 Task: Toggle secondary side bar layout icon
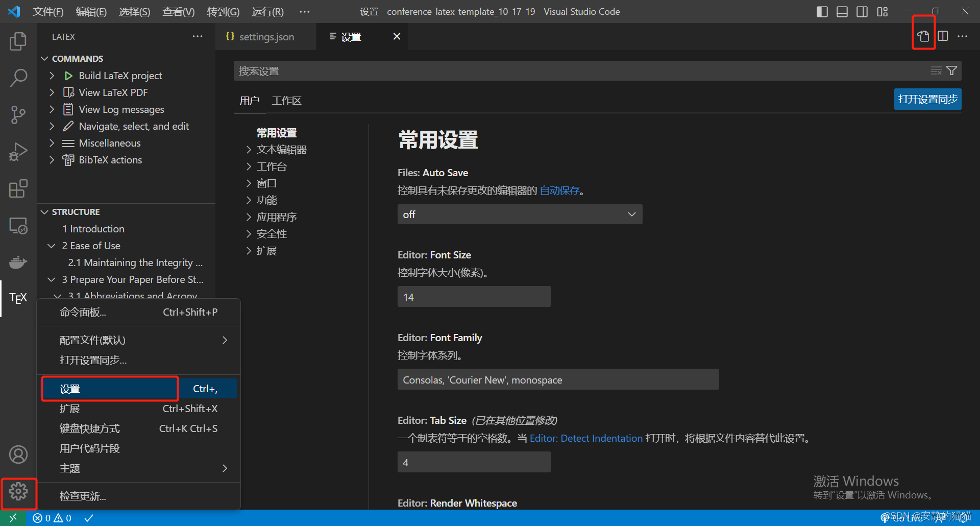click(862, 12)
